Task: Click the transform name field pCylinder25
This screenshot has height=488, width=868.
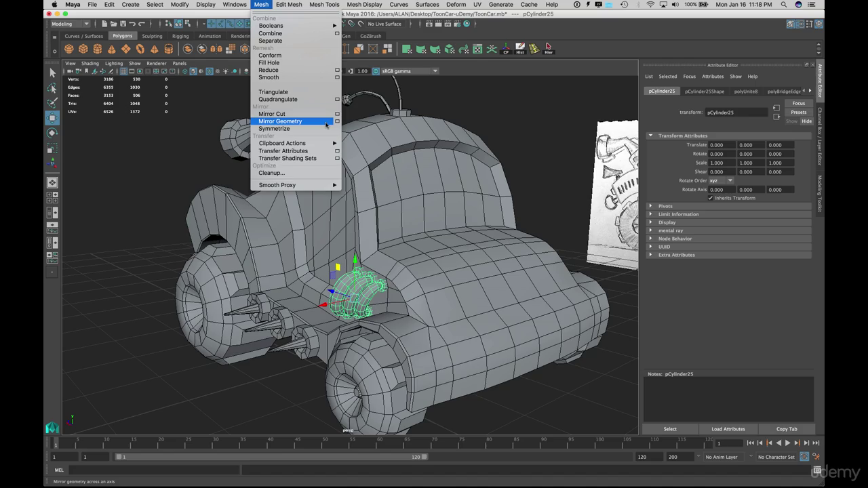Action: coord(736,113)
